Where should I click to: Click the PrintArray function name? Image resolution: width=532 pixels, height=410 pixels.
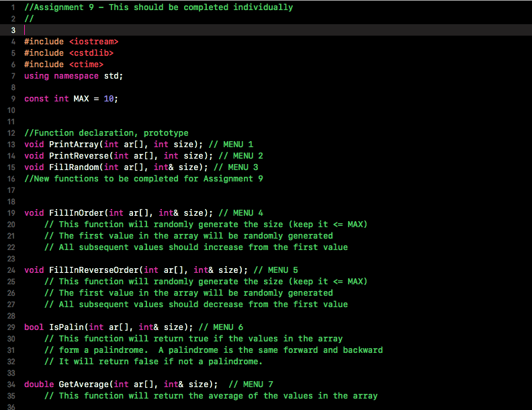point(74,145)
